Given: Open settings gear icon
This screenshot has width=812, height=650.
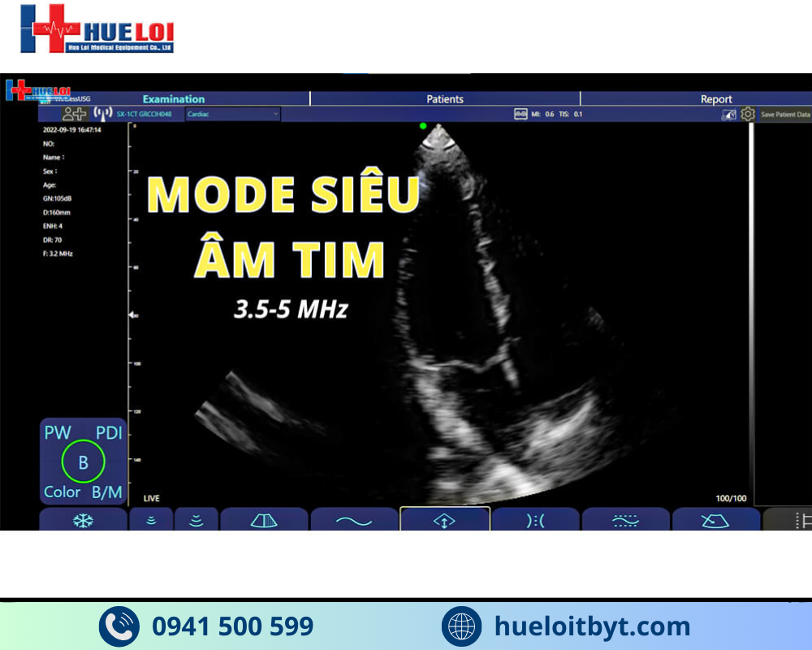Looking at the screenshot, I should click(x=748, y=115).
